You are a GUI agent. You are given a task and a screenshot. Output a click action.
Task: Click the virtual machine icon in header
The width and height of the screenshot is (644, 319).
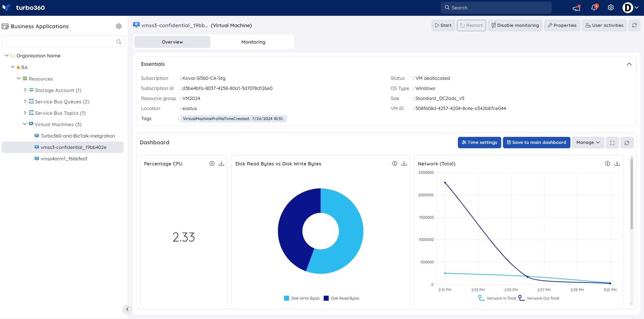click(x=136, y=25)
